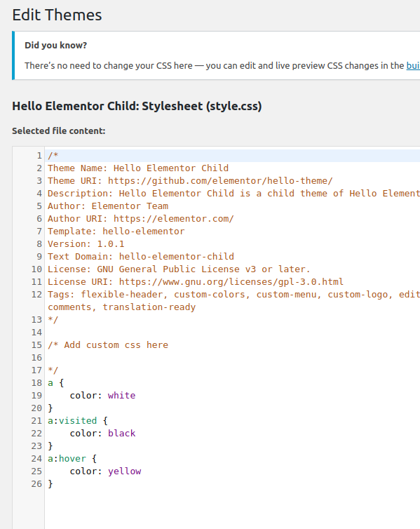Screen dimensions: 420x529
Task: Click the 'Author URI: https://elementor.com/' line
Action: (x=140, y=219)
